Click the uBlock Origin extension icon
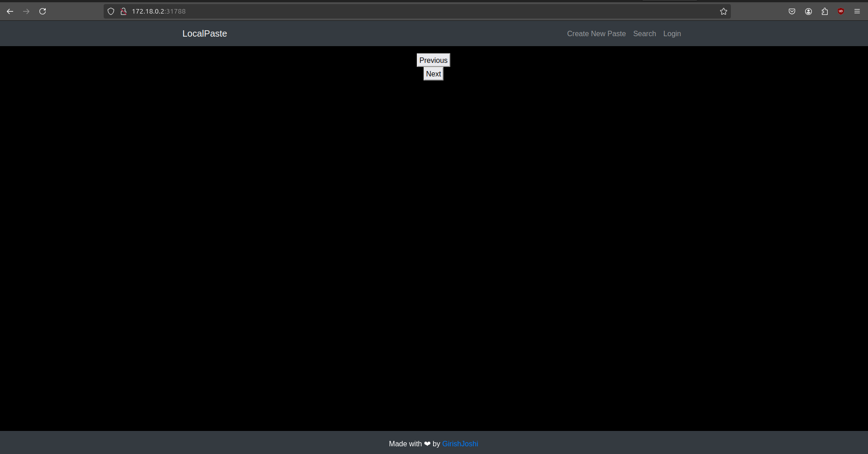 tap(841, 11)
